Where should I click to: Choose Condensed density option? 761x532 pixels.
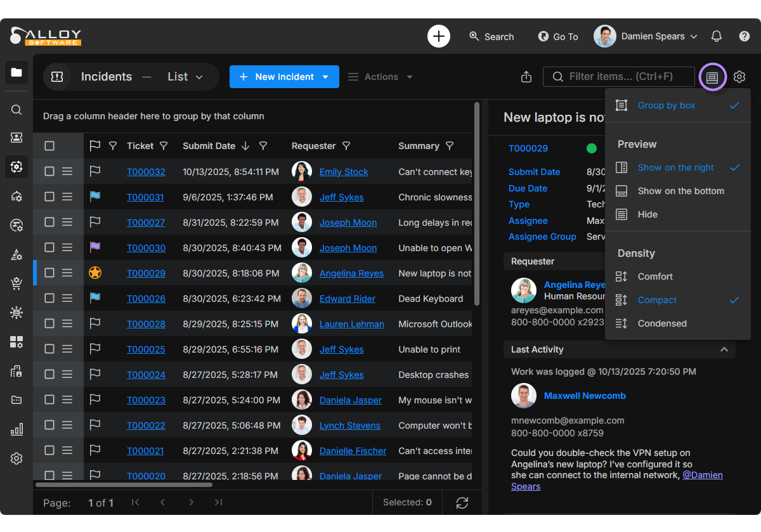662,323
